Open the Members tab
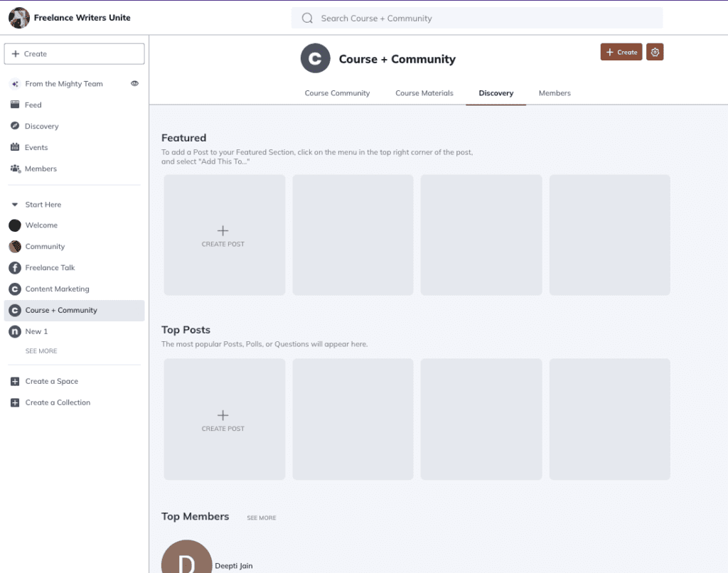This screenshot has width=728, height=573. [555, 92]
